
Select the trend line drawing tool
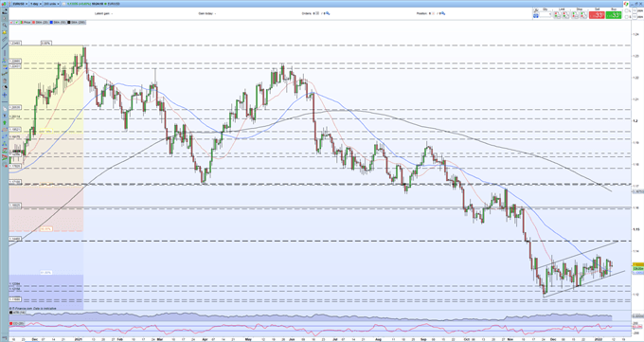coord(5,46)
